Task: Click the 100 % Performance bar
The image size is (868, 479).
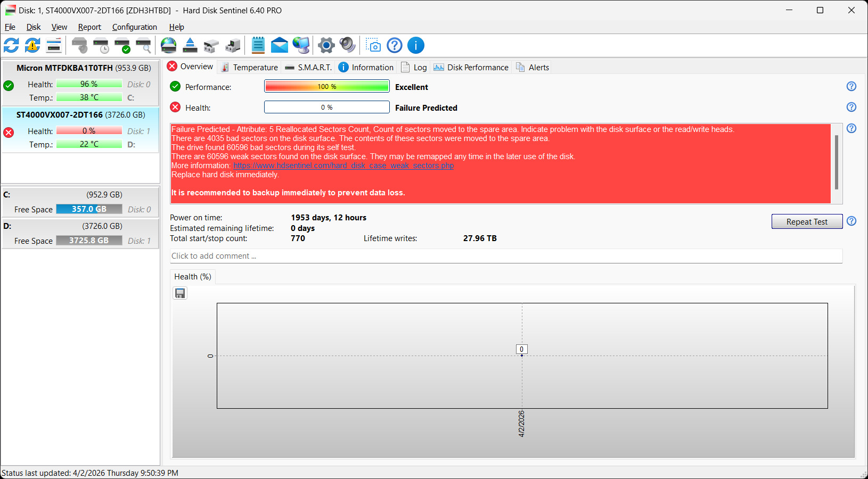Action: pos(327,86)
